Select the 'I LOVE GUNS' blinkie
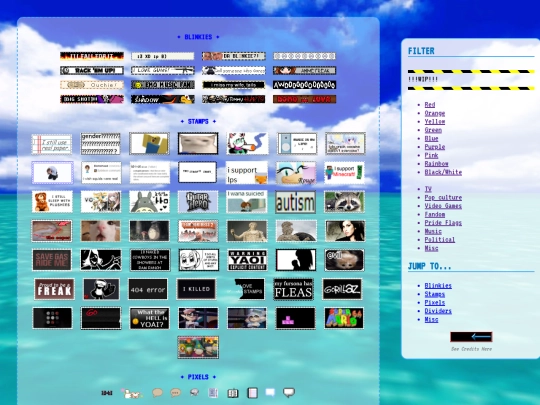Image resolution: width=540 pixels, height=405 pixels. (x=163, y=71)
